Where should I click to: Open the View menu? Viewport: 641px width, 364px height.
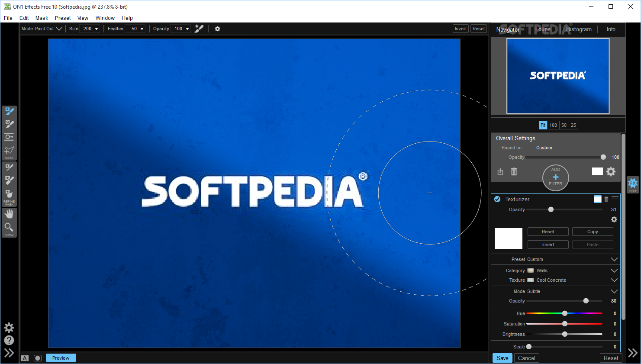coord(83,18)
